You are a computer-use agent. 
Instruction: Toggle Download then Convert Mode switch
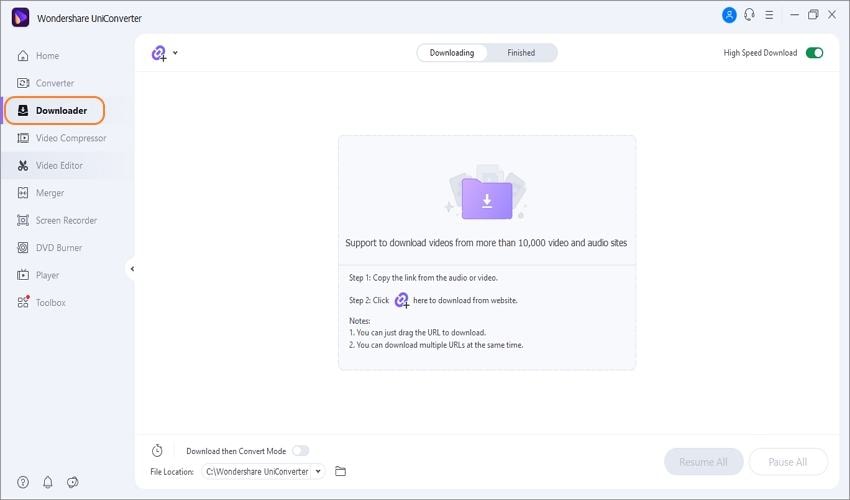pos(300,451)
